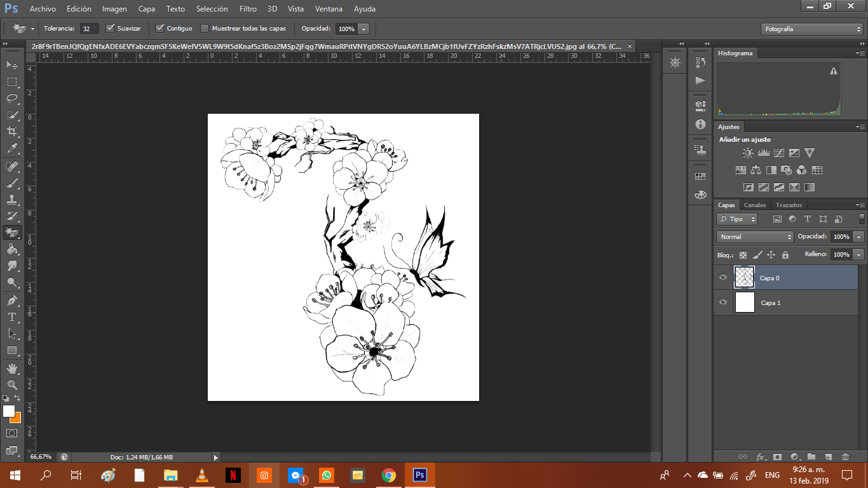This screenshot has height=488, width=868.
Task: Open the Imagen menu
Action: (114, 9)
